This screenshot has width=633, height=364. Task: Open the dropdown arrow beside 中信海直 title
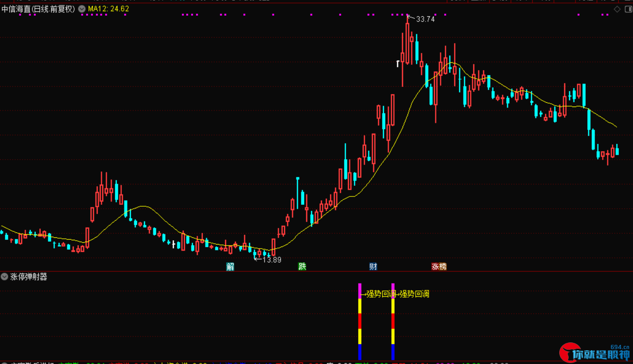point(82,9)
